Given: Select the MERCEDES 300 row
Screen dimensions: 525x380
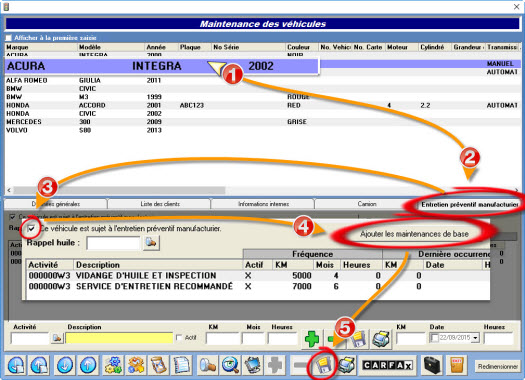Looking at the screenshot, I should click(262, 122).
